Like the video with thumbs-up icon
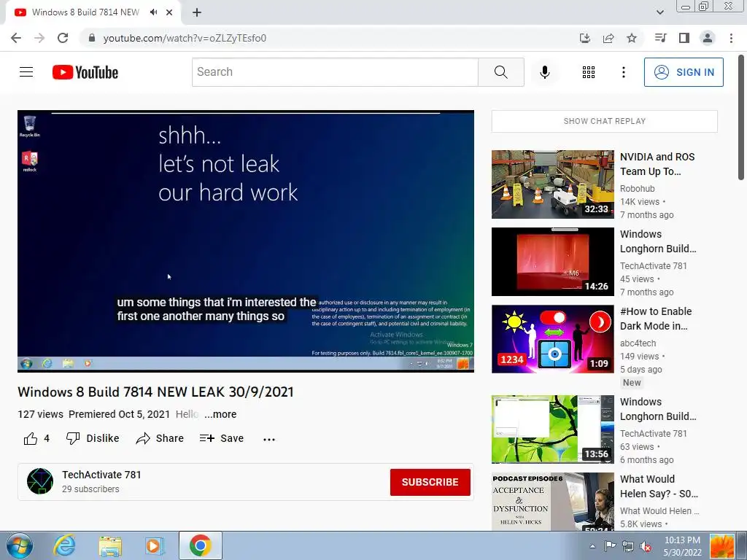747x560 pixels. pos(31,438)
